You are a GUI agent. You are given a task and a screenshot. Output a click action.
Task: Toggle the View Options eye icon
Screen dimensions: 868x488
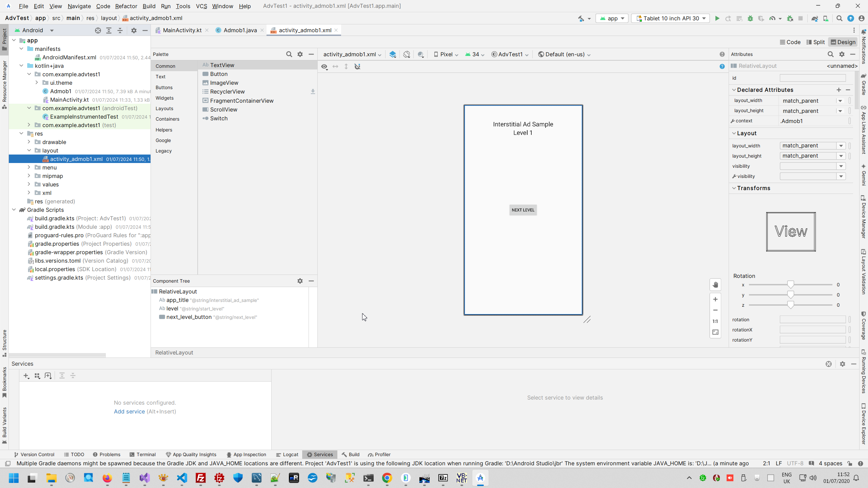[324, 66]
